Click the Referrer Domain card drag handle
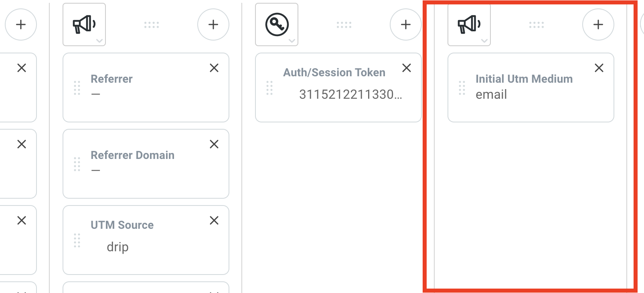This screenshot has height=293, width=644. click(77, 164)
